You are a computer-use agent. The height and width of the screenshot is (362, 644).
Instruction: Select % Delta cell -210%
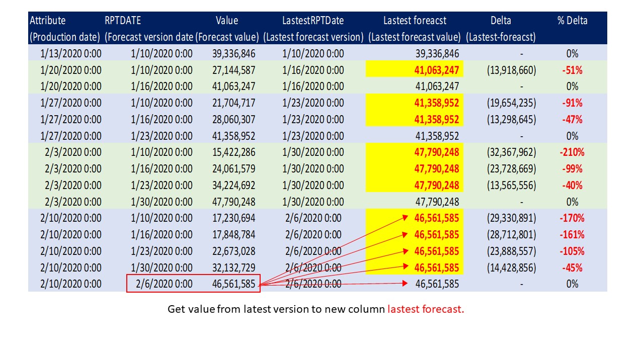572,152
